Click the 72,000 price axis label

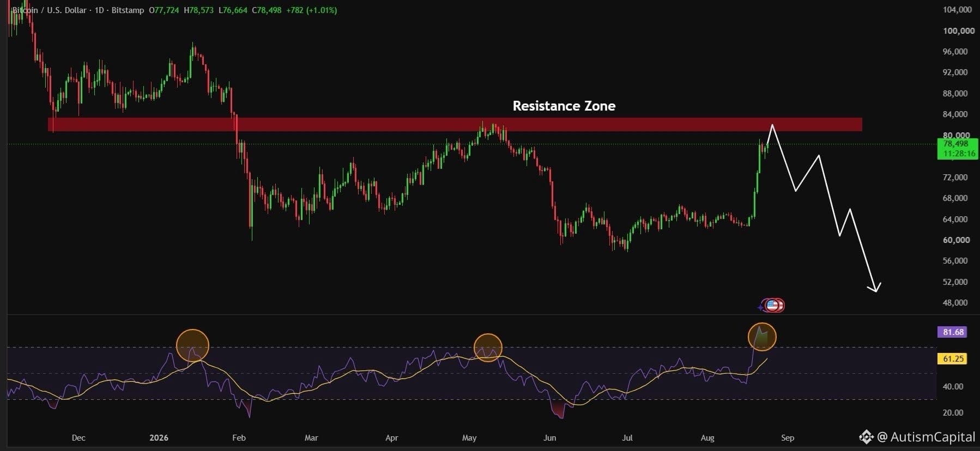tap(955, 178)
